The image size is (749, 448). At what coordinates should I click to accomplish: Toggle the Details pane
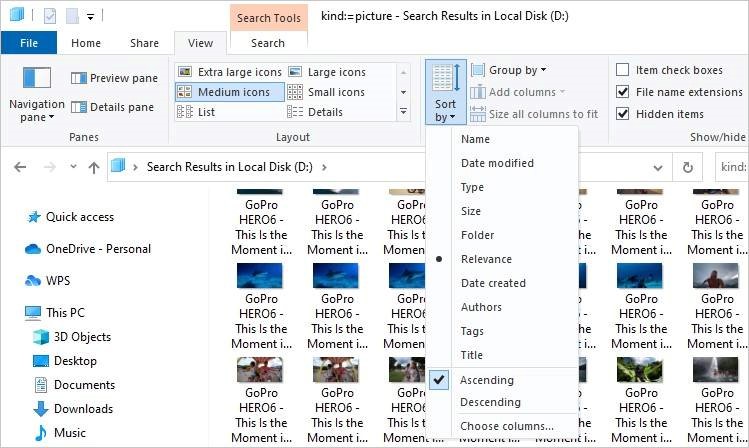pyautogui.click(x=113, y=107)
